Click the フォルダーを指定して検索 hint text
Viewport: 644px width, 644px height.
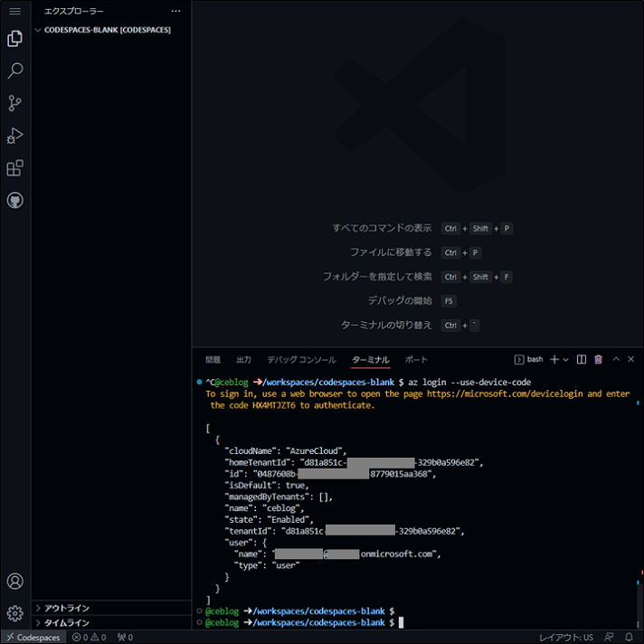click(377, 277)
